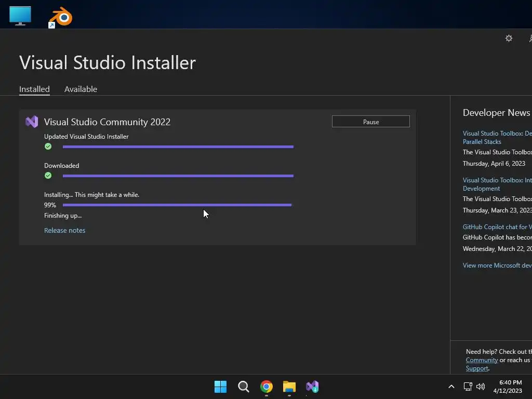This screenshot has height=399, width=532.
Task: Open Visual Studio Toolbox Development news article
Action: pyautogui.click(x=497, y=184)
